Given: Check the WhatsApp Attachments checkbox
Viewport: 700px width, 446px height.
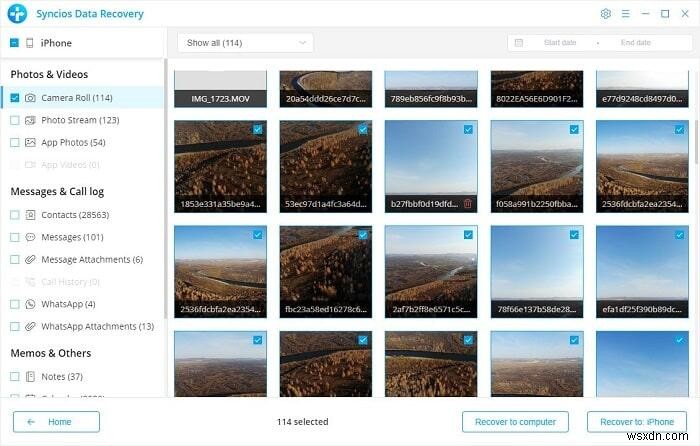Looking at the screenshot, I should 15,326.
